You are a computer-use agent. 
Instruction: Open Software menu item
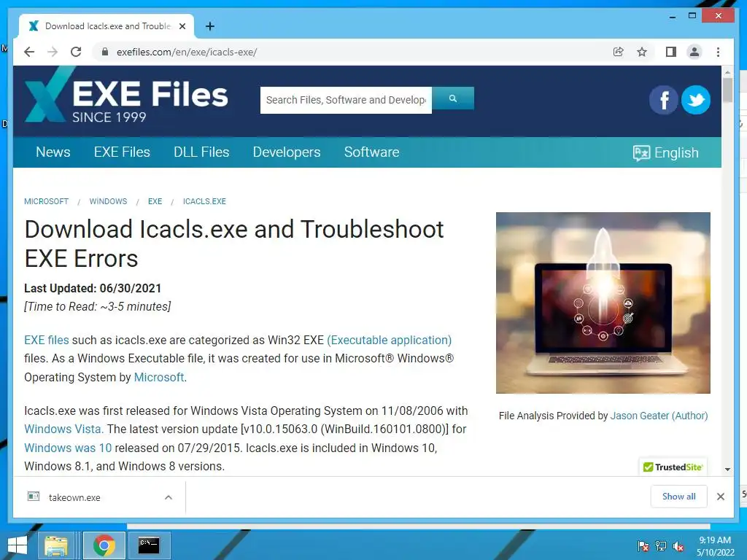(371, 152)
